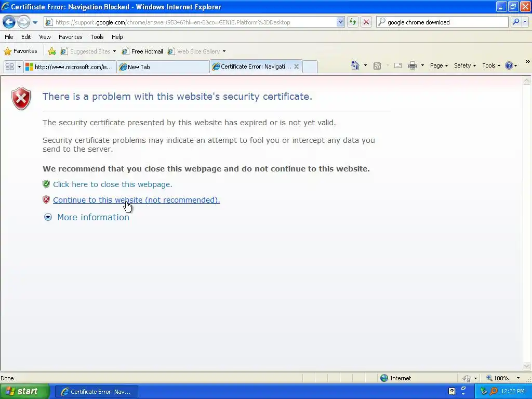Viewport: 532px width, 399px height.
Task: Click the orange magnifier tray icon
Action: pos(494,391)
